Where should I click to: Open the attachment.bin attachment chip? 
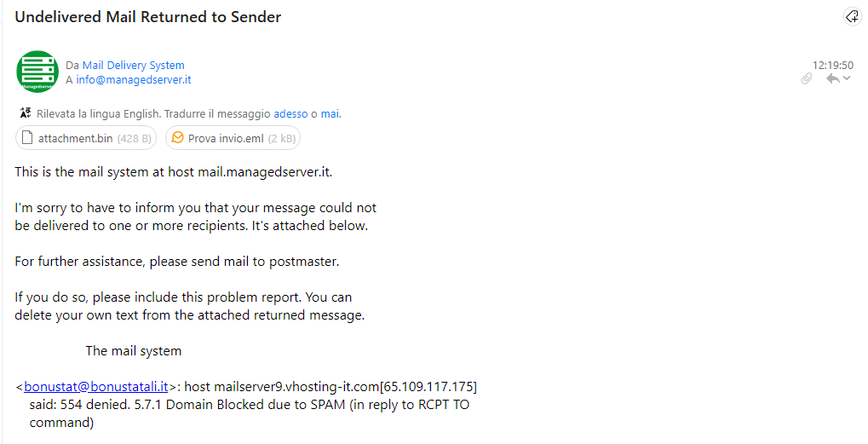coord(86,138)
